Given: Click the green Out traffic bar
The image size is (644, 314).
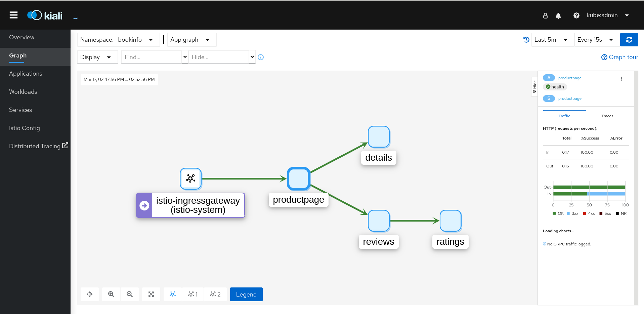Looking at the screenshot, I should [x=589, y=187].
